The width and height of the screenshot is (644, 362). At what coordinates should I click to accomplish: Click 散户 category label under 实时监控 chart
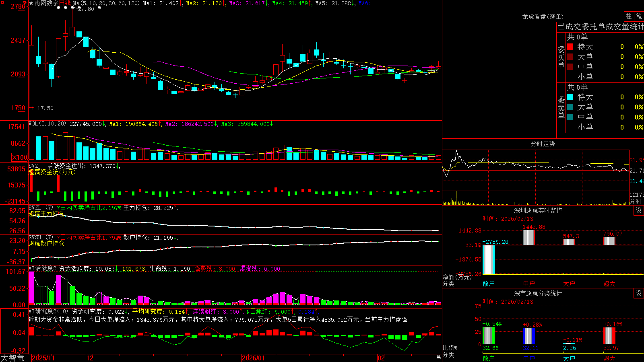click(489, 284)
